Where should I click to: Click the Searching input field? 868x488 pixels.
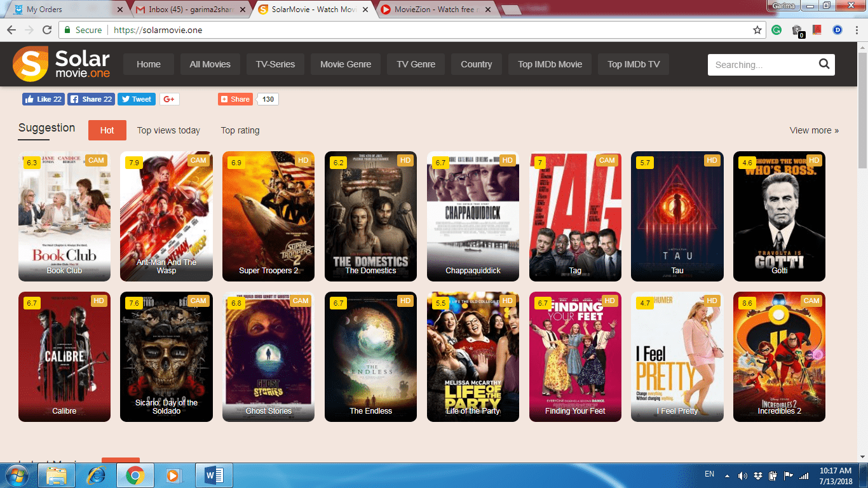[763, 64]
